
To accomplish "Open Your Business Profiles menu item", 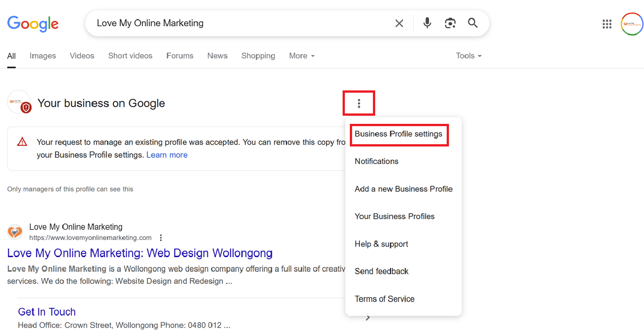I will (x=395, y=217).
